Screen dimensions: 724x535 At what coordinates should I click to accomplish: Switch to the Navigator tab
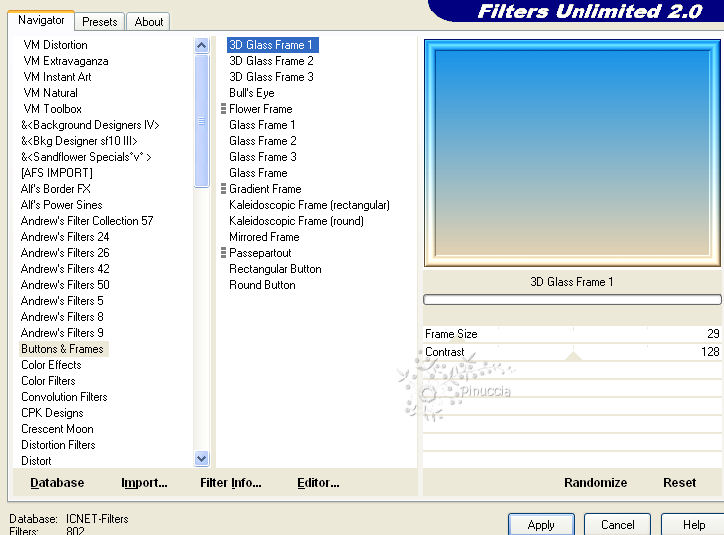(x=41, y=20)
